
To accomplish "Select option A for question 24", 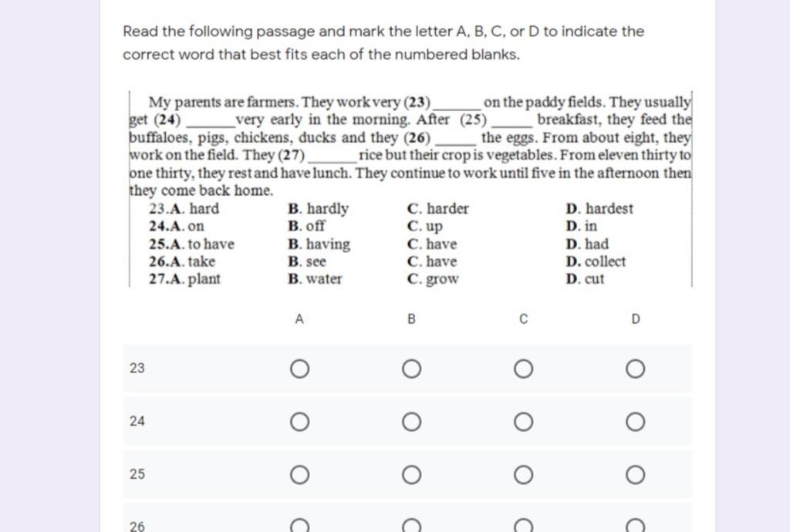I will click(x=300, y=422).
